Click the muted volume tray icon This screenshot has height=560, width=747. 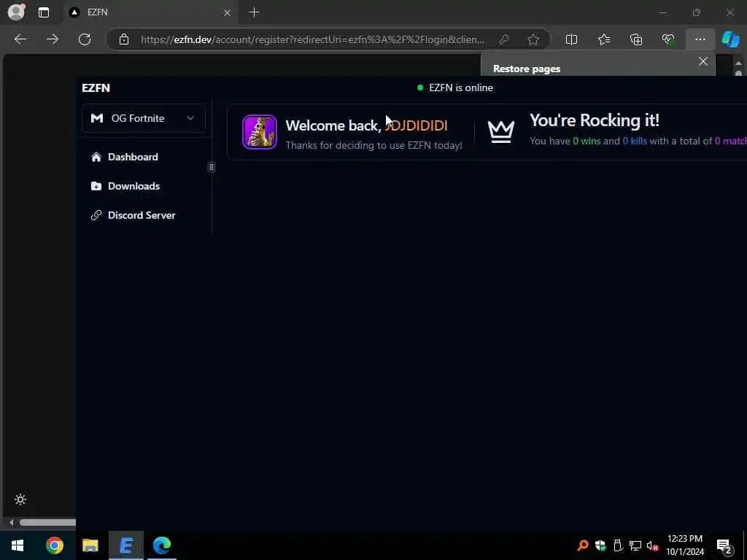(652, 545)
